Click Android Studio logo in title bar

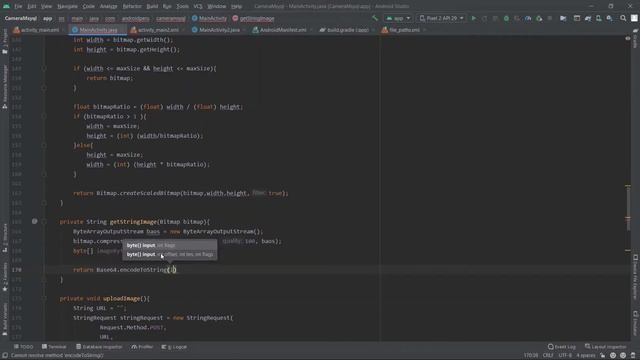[6, 6]
